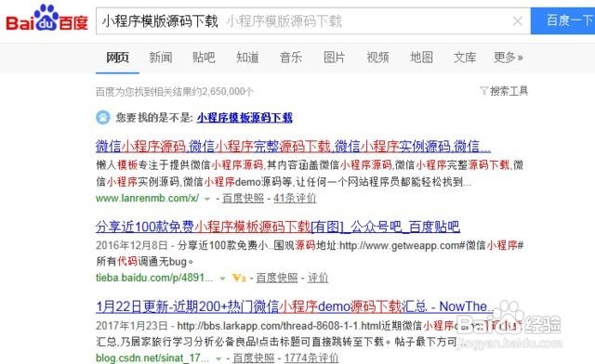
Task: Open the www.lanrenmb.com/x/ URL
Action: pos(147,198)
